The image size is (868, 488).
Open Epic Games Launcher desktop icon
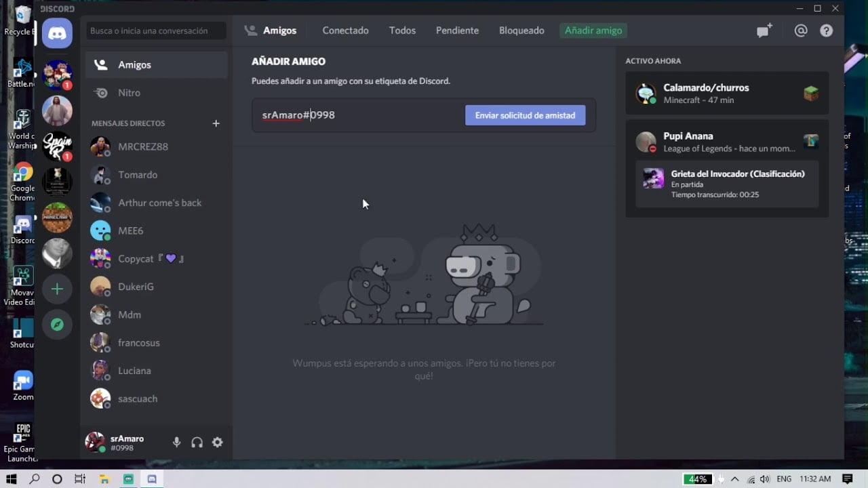[x=22, y=441]
